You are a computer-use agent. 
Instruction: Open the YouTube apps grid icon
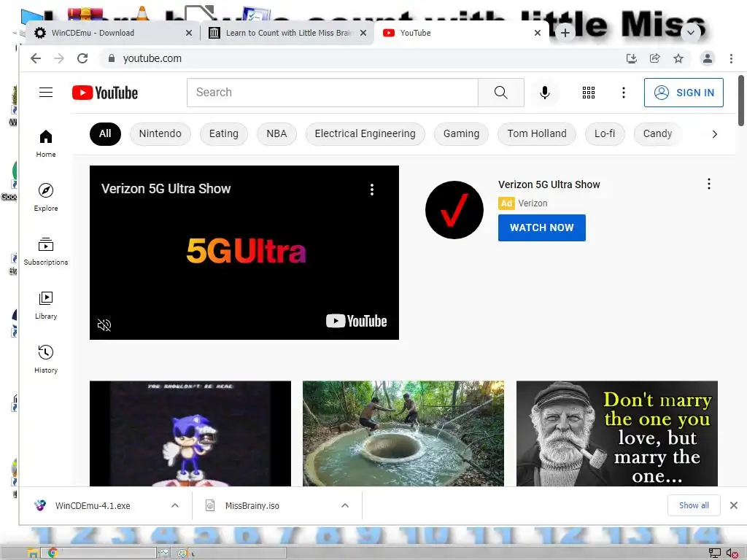589,93
